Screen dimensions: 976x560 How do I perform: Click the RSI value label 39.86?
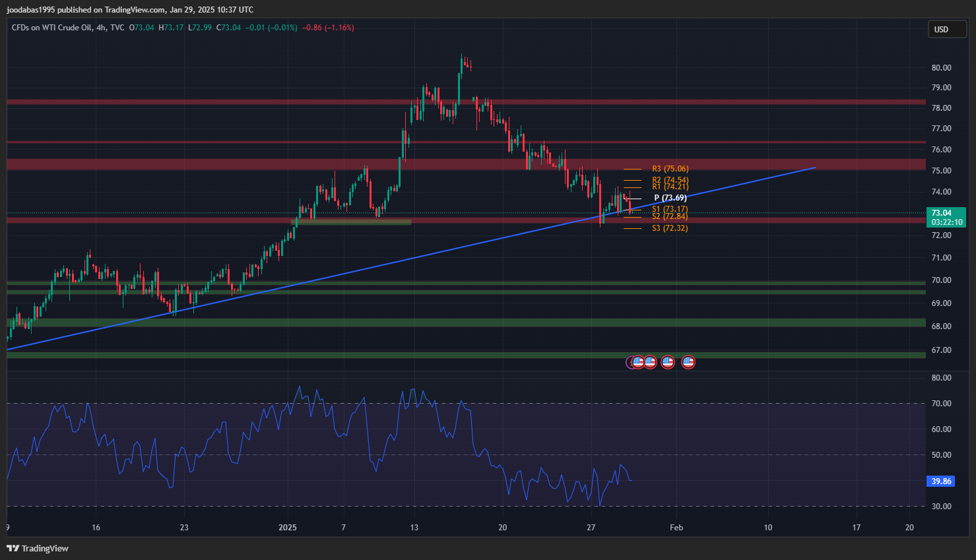pyautogui.click(x=942, y=482)
